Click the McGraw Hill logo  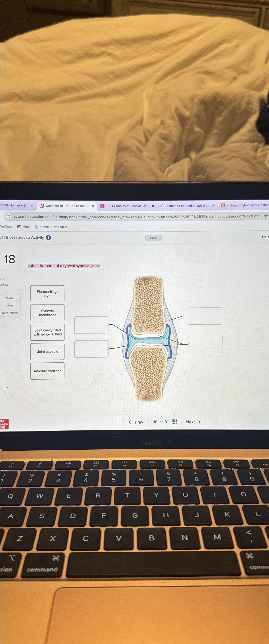[x=4, y=424]
